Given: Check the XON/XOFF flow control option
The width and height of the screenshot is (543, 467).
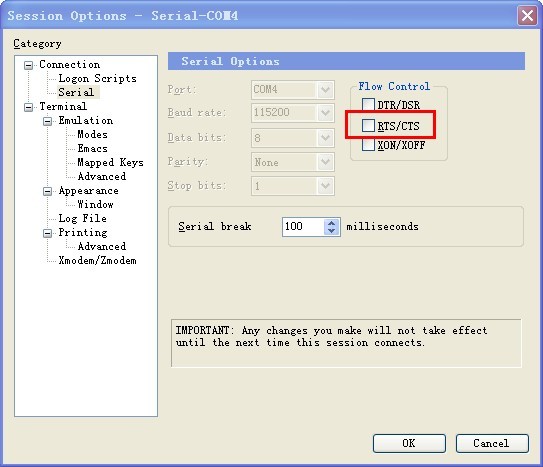Looking at the screenshot, I should click(368, 145).
